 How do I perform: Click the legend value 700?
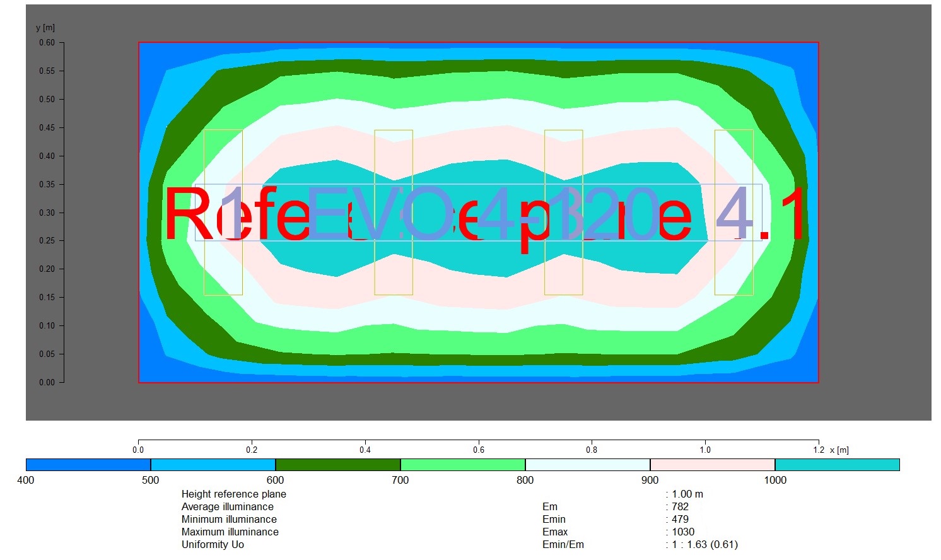pos(400,481)
